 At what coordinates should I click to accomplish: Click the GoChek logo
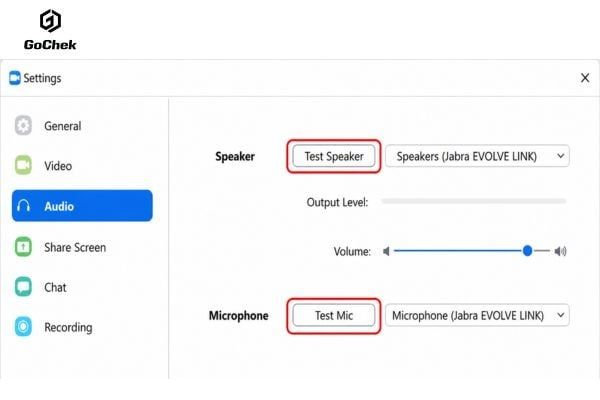[50, 30]
